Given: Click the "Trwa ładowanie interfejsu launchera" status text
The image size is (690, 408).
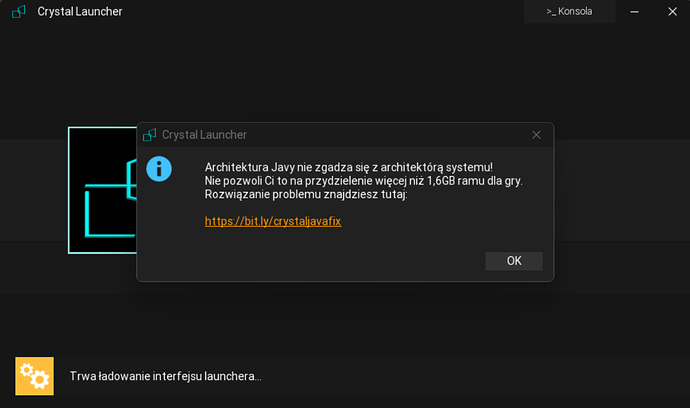Looking at the screenshot, I should [165, 377].
